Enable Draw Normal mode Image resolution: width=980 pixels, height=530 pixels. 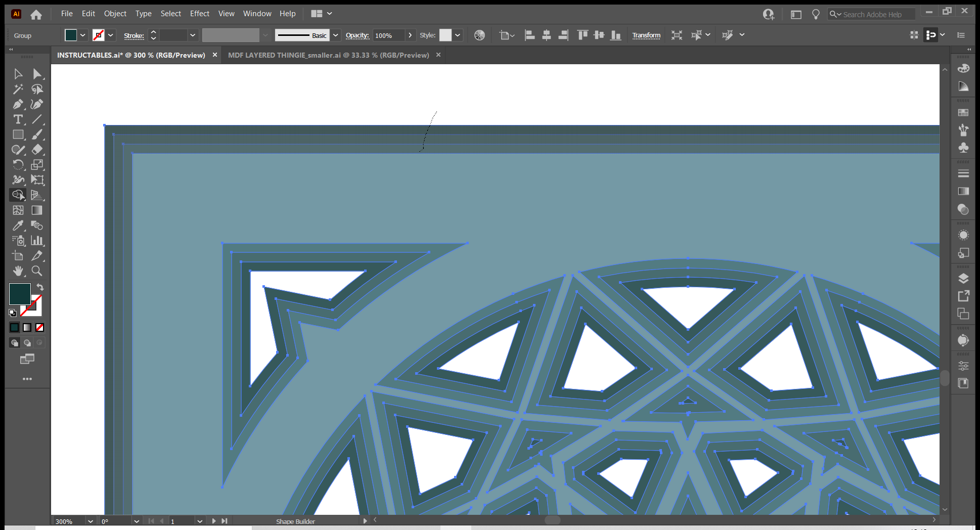tap(15, 343)
